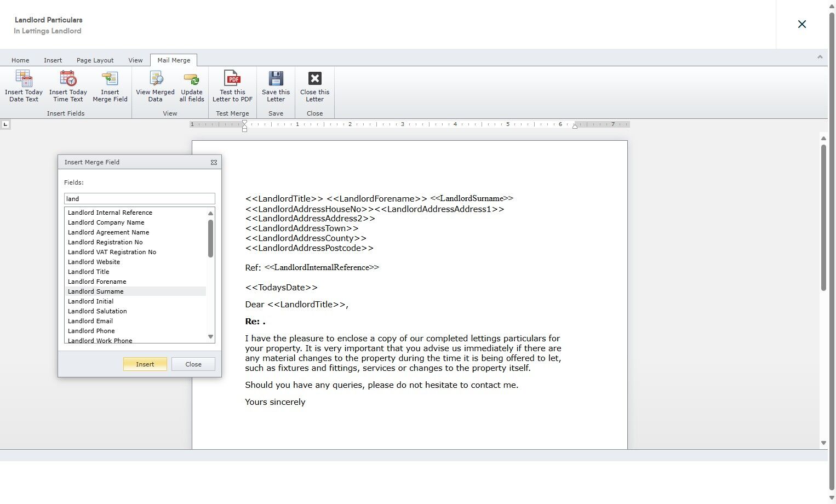The width and height of the screenshot is (836, 504).
Task: Select the Mail Merge tab
Action: click(174, 60)
